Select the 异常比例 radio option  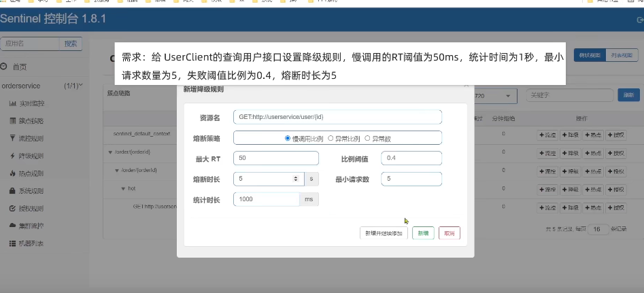pyautogui.click(x=331, y=139)
